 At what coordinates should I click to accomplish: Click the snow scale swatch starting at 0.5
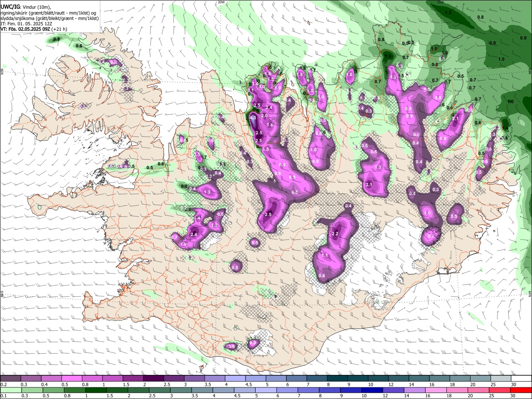tap(71, 379)
